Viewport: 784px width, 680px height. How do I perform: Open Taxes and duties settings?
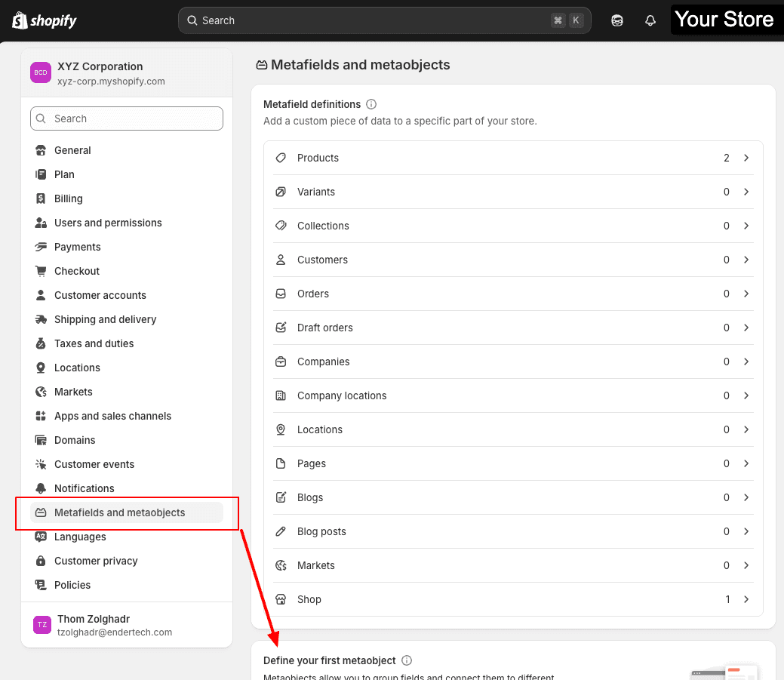pos(92,343)
